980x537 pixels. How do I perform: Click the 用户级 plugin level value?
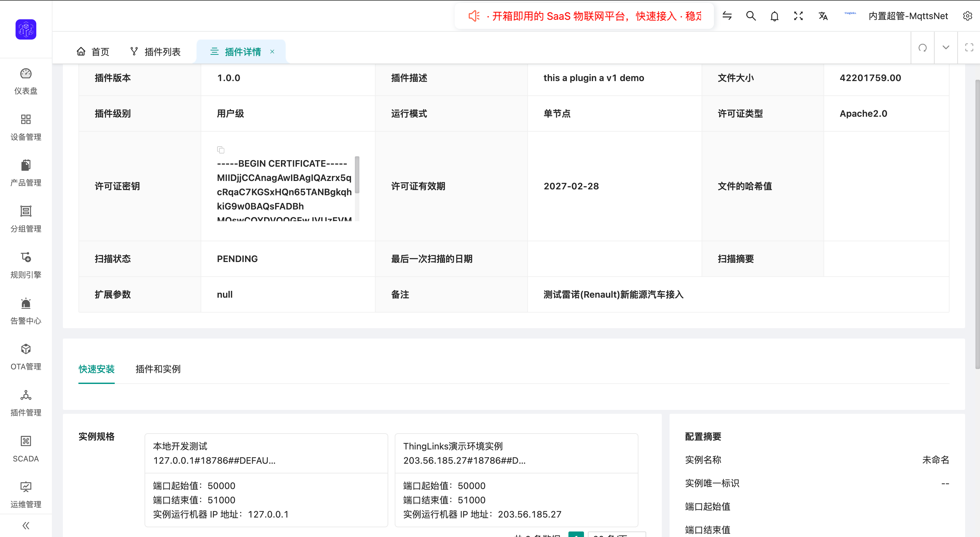tap(230, 113)
